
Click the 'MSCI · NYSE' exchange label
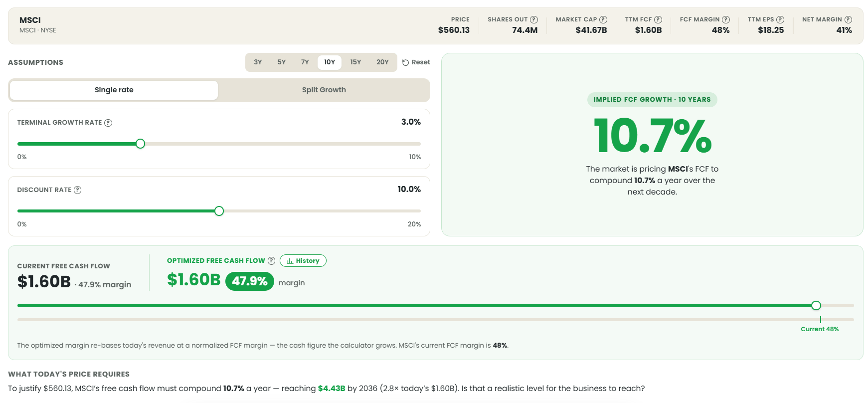pos(38,30)
